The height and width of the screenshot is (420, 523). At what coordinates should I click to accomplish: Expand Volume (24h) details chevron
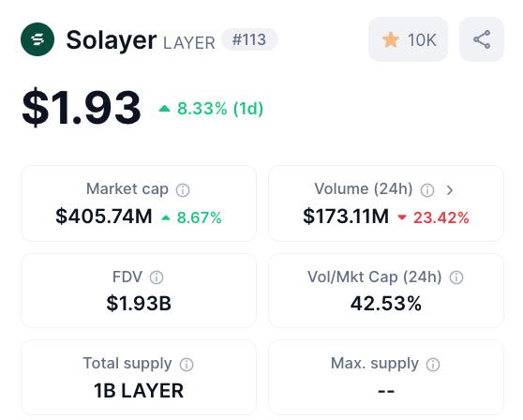tap(450, 190)
